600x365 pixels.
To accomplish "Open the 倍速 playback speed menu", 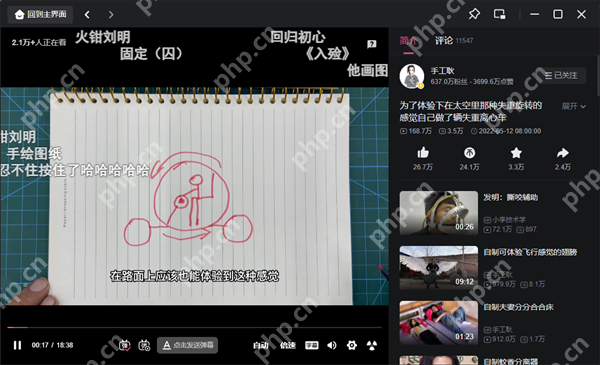I will pos(287,345).
